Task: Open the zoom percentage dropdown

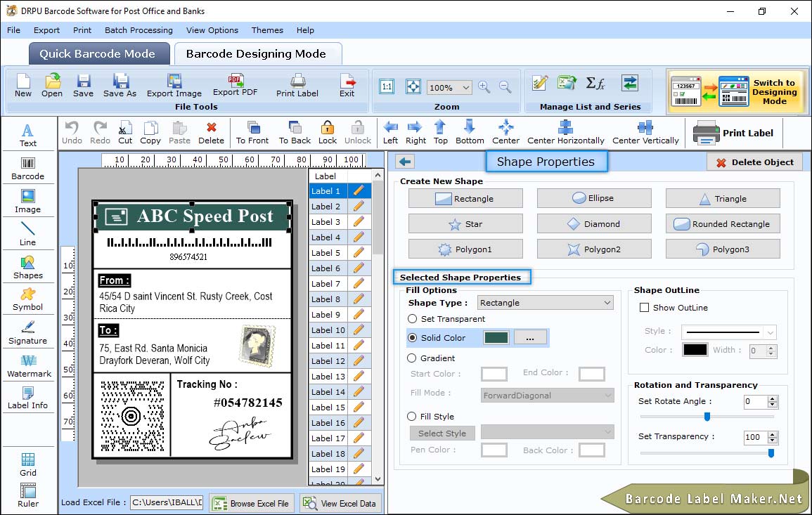Action: (465, 87)
